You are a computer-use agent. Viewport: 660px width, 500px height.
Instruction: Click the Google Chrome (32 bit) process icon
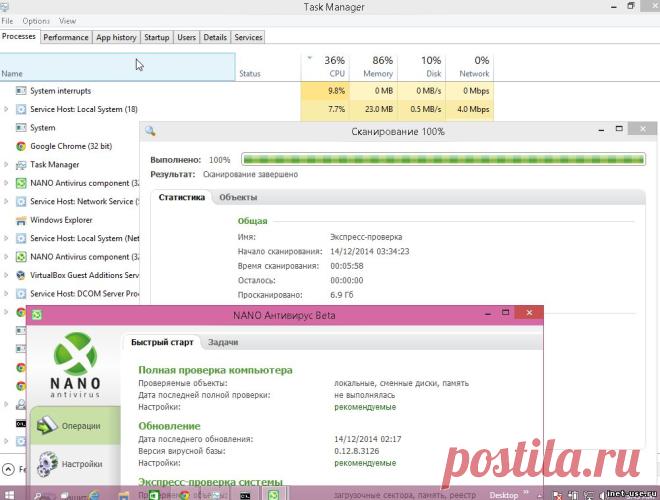(21, 146)
